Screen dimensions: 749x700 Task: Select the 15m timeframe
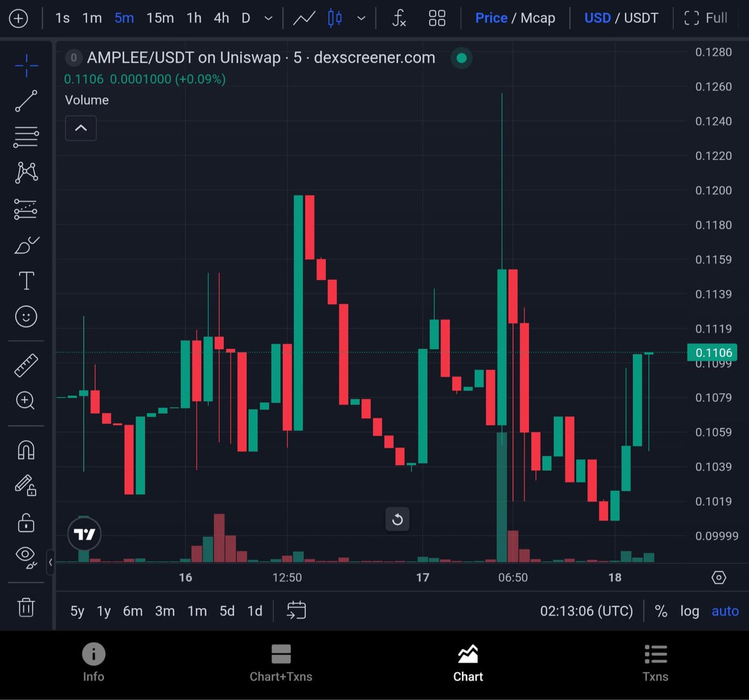click(x=160, y=18)
